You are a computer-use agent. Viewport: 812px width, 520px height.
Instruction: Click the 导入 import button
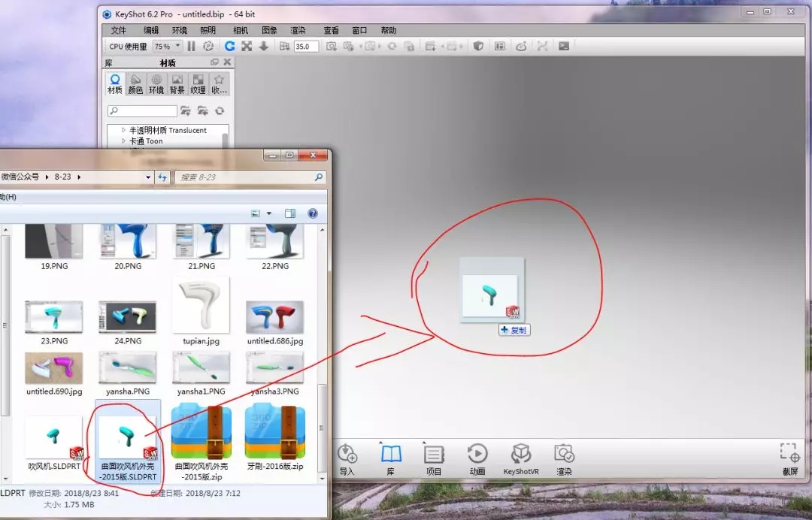coord(347,459)
